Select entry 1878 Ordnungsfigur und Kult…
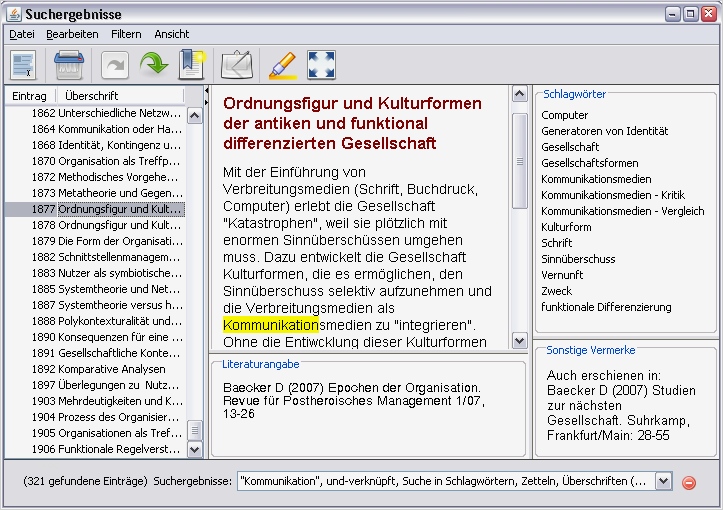Screen dimensions: 723x510 coord(95,225)
